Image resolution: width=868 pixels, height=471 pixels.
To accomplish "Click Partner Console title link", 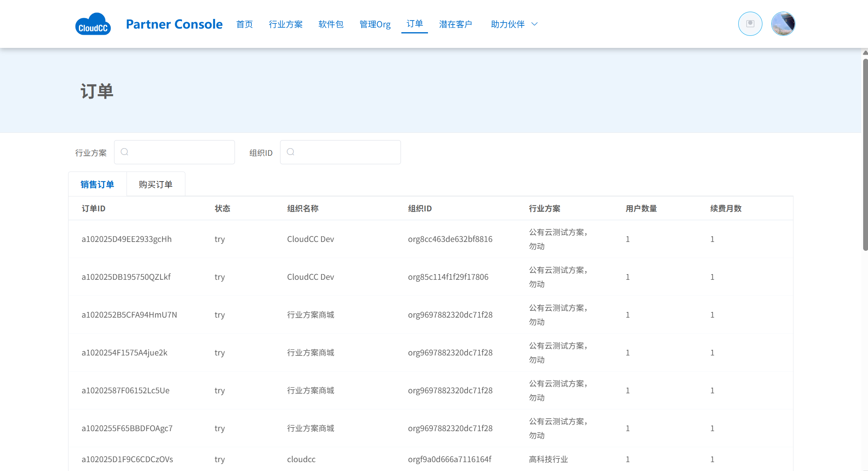I will point(174,24).
